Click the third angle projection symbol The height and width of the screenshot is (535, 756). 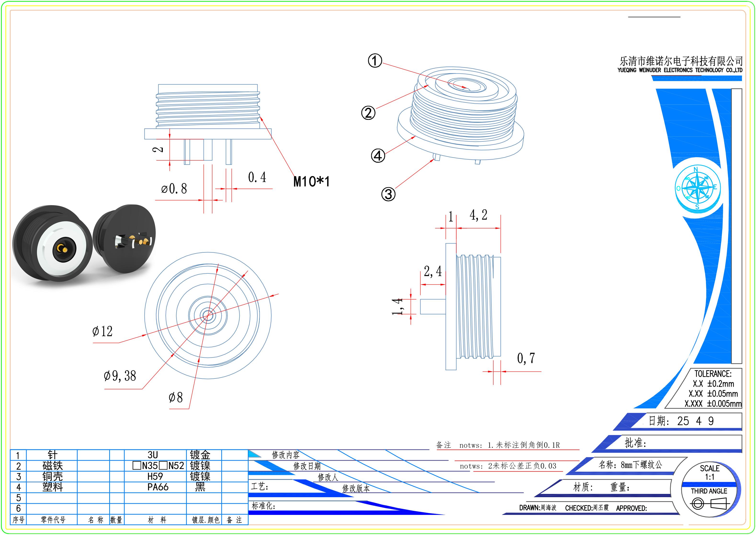pos(710,504)
